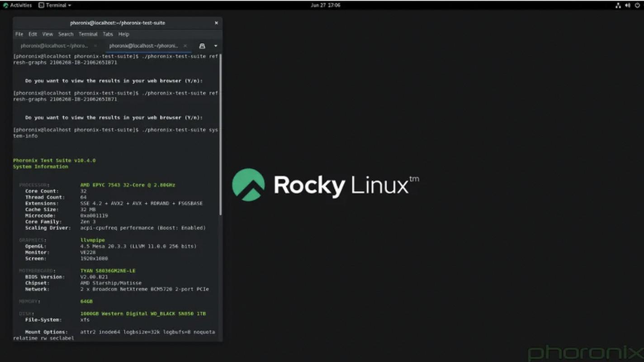The image size is (644, 362).
Task: Open the File menu
Action: pos(19,34)
